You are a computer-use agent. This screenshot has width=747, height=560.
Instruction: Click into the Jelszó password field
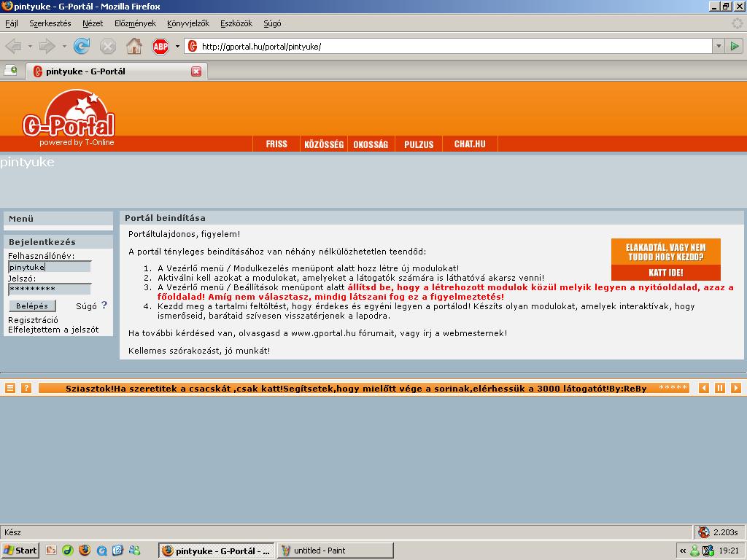tap(50, 289)
